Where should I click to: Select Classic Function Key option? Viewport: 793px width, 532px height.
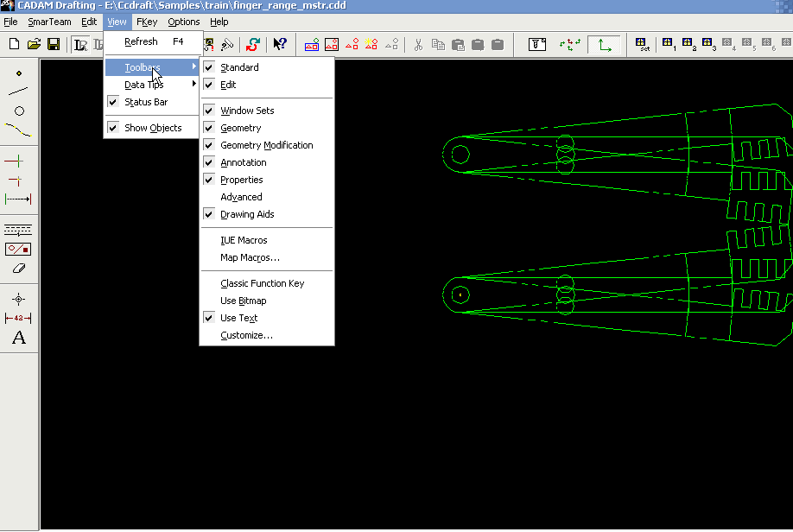point(267,283)
